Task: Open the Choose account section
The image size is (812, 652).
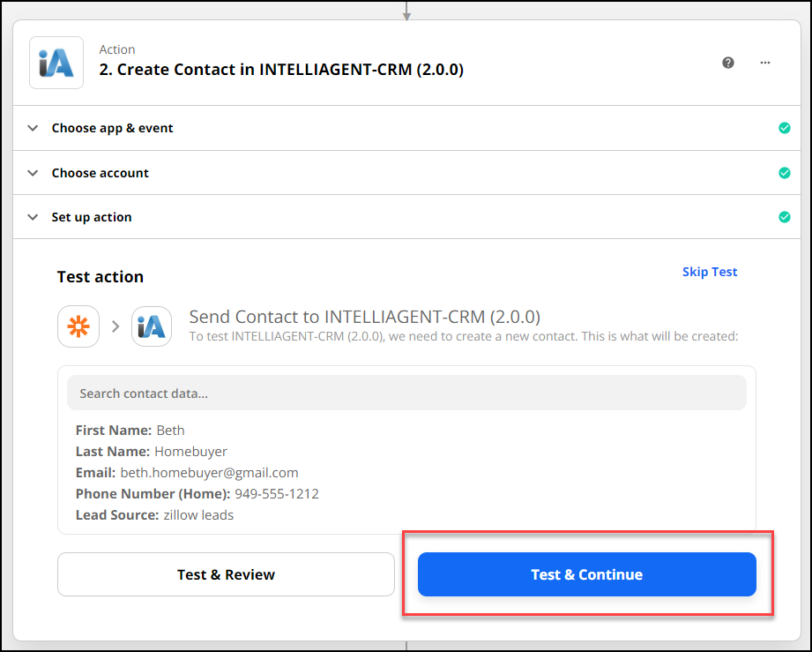Action: point(407,173)
